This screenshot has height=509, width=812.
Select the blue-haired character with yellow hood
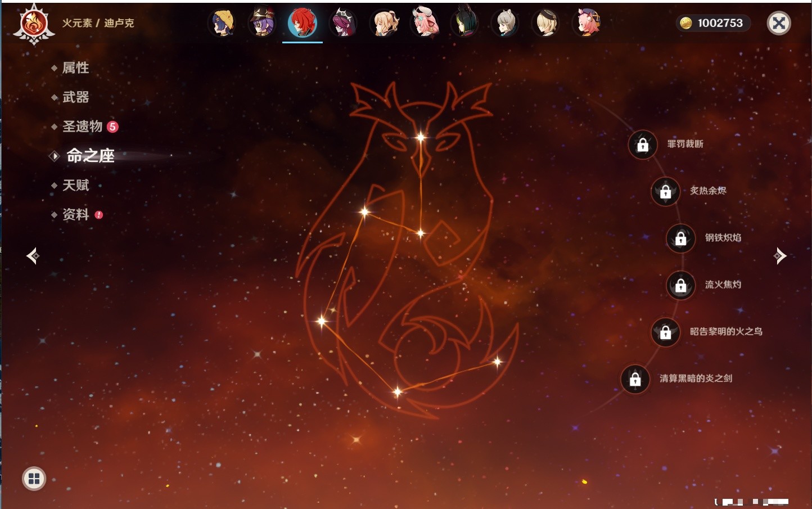tap(222, 23)
